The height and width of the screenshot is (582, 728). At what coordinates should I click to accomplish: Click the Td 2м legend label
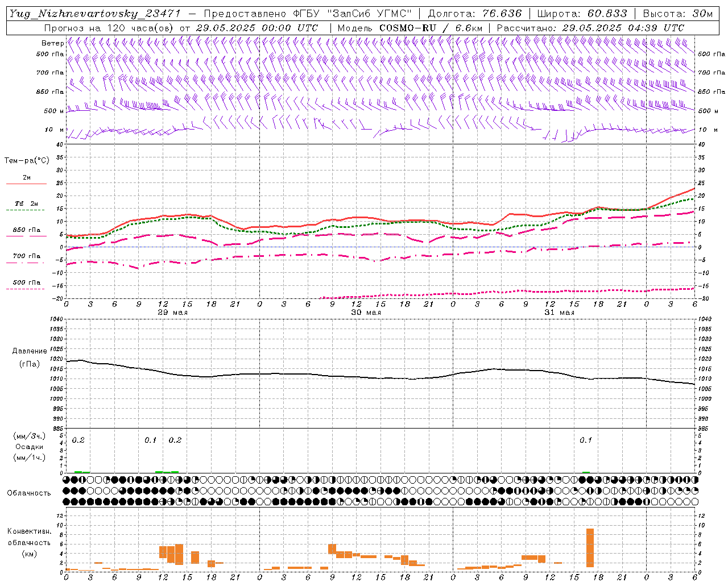[x=26, y=203]
